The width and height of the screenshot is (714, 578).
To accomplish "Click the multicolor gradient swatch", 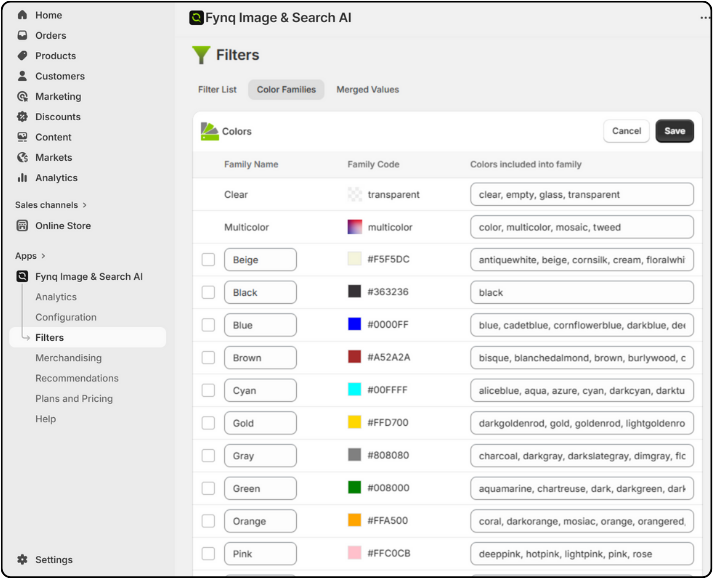I will click(355, 227).
